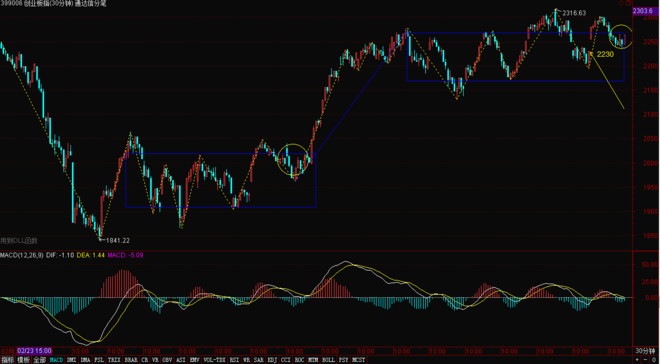660x364 pixels.
Task: Zoom out chart with minus icon
Action: 645,360
